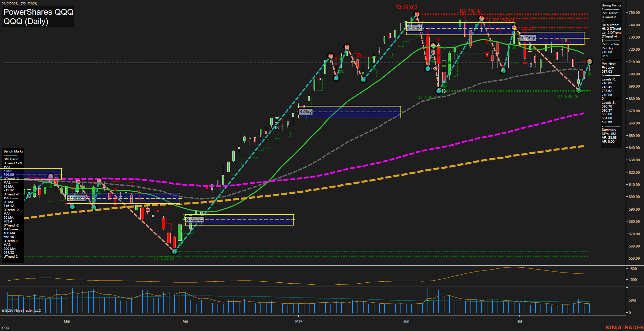Select the April swing low marker at S3
This screenshot has width=644, height=331.
[x=175, y=252]
